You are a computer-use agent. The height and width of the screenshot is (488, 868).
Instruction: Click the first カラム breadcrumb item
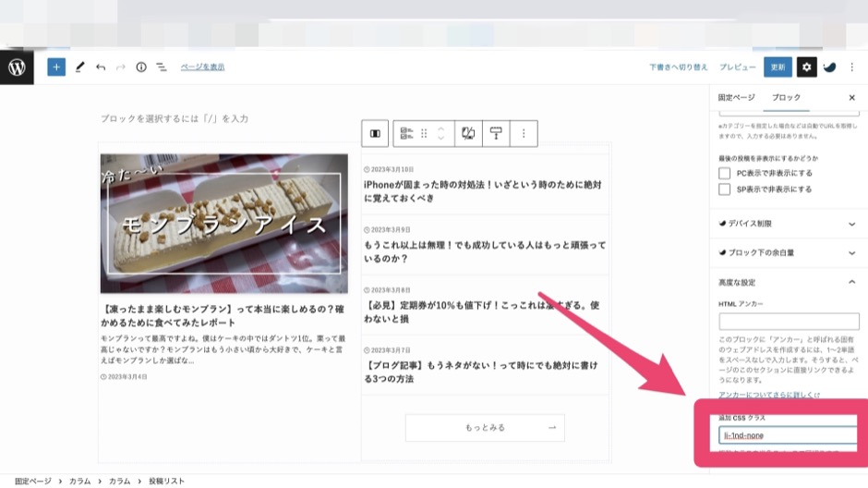point(79,481)
